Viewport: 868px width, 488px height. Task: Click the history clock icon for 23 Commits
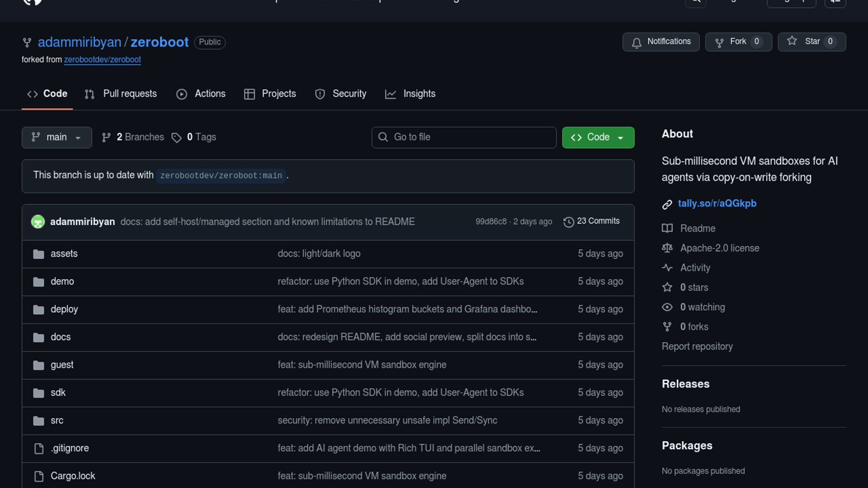click(x=568, y=222)
